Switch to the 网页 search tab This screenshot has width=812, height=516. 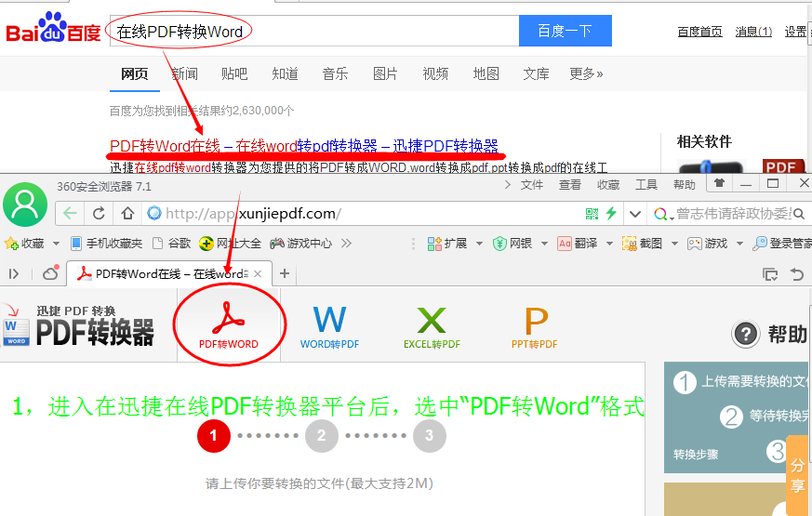(135, 74)
